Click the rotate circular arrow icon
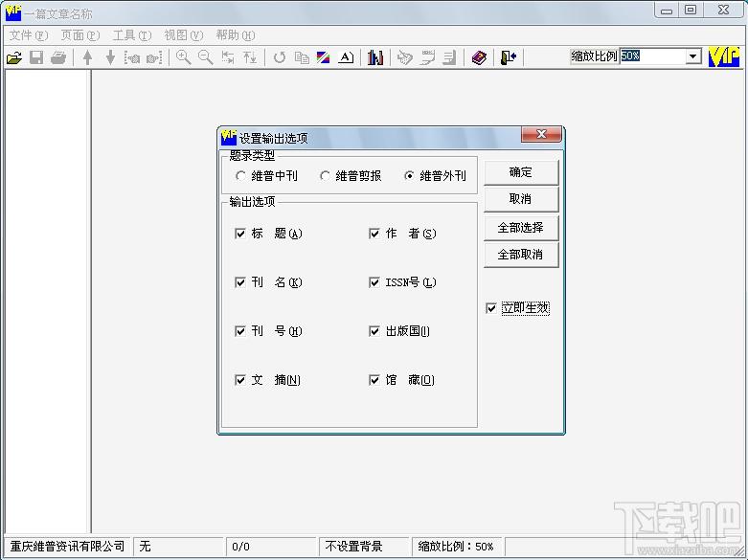 pos(280,57)
